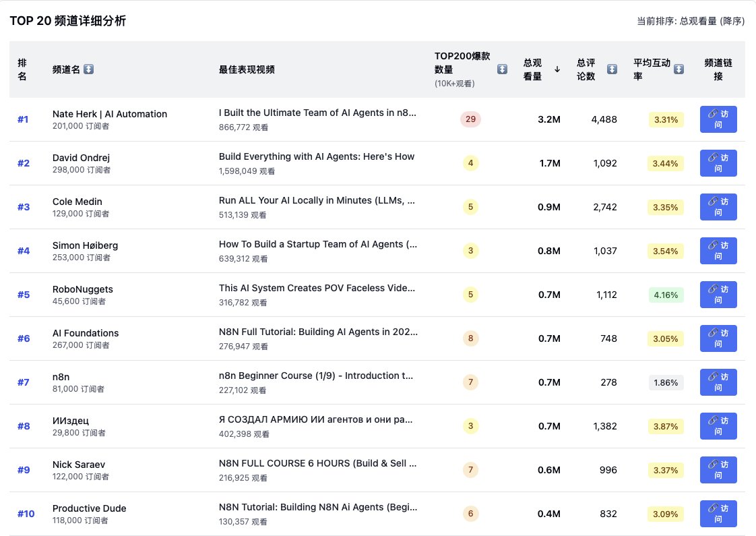Select channel name Cole Medin
The height and width of the screenshot is (536, 756).
click(x=77, y=202)
